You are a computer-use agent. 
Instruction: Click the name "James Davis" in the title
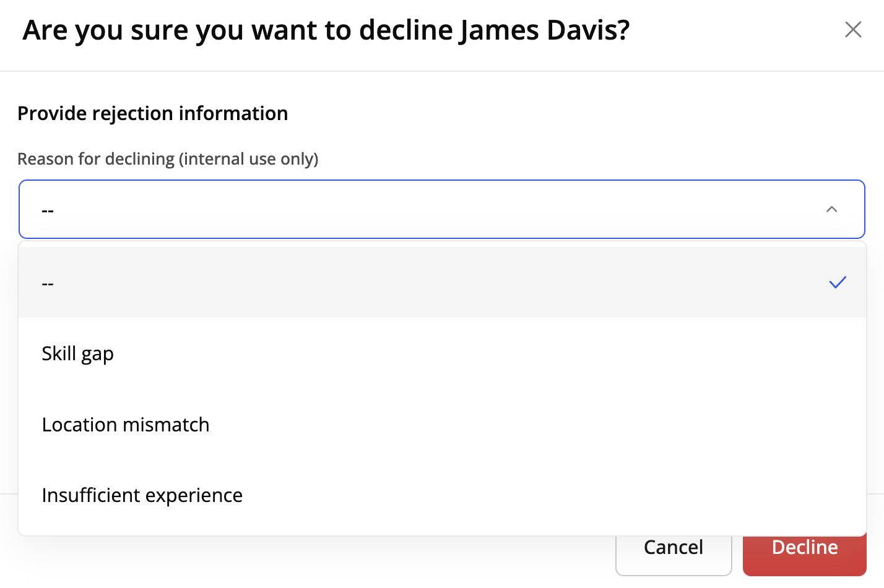pyautogui.click(x=544, y=30)
